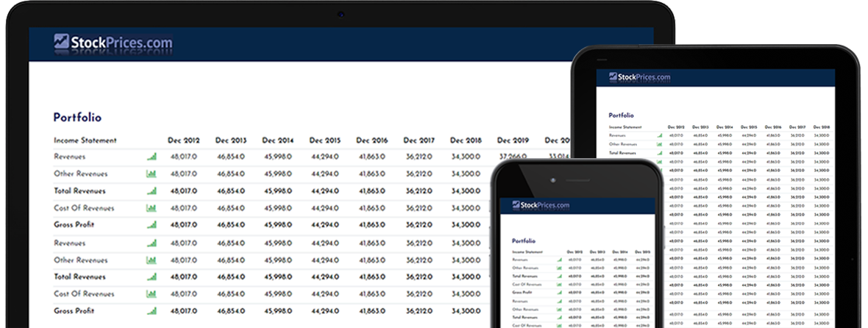The image size is (868, 328).
Task: Click the Income Statement heading on laptop
Action: click(85, 140)
